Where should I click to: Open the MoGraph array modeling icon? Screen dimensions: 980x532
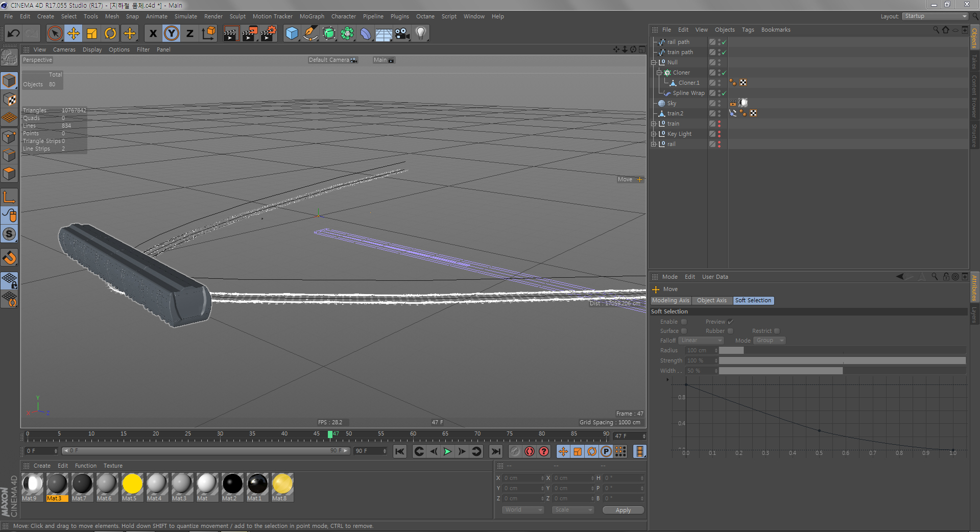click(347, 34)
